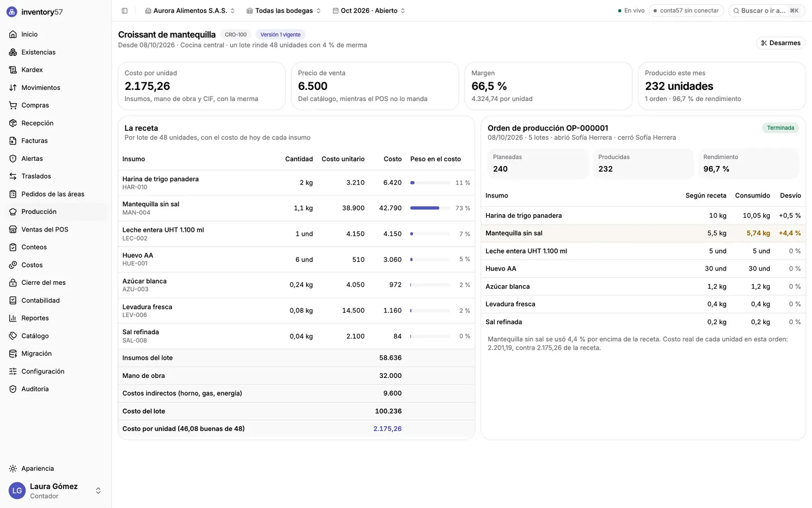Viewport: 812px width, 508px height.
Task: Go to Ventas del POS
Action: click(x=55, y=230)
